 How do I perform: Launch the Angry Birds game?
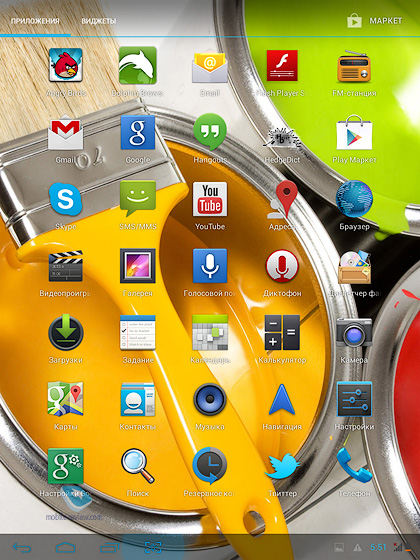(66, 66)
